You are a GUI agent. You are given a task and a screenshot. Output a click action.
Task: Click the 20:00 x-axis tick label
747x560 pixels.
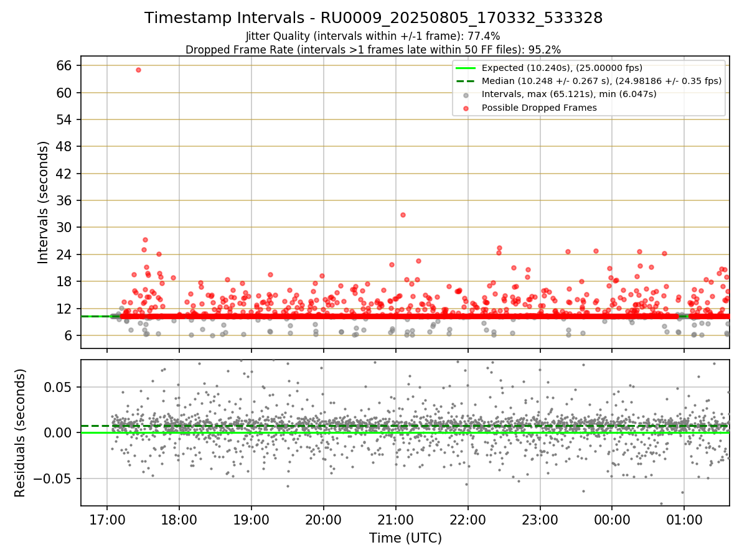tap(324, 520)
